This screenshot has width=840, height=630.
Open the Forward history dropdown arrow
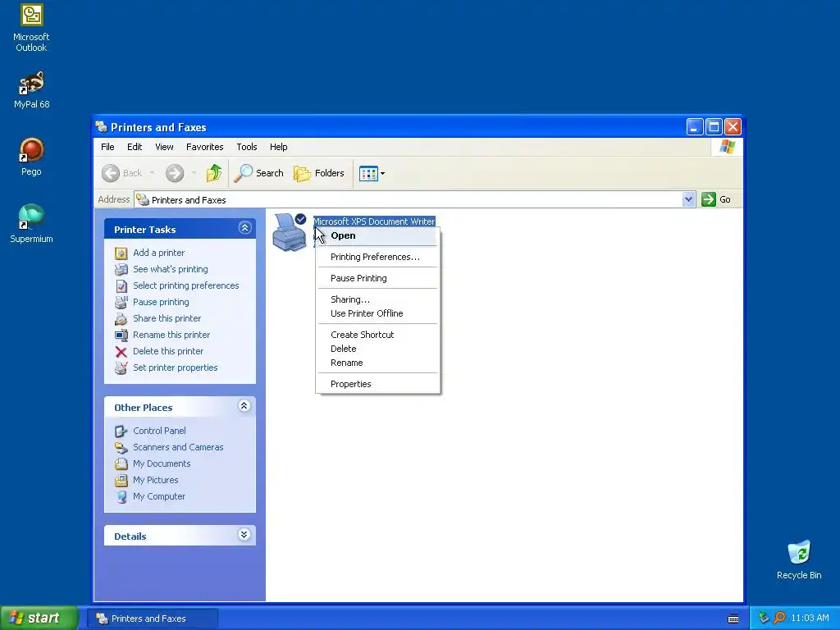[x=194, y=173]
